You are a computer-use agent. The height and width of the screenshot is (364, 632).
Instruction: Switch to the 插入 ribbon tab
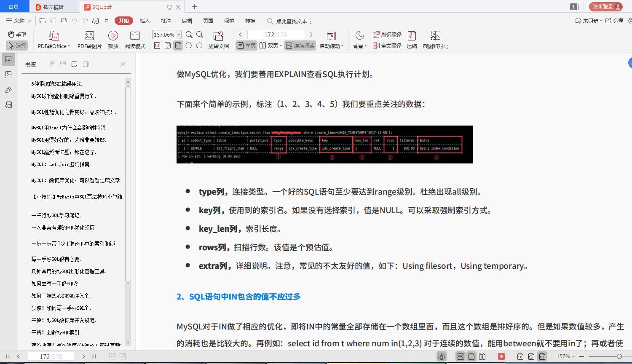click(145, 21)
